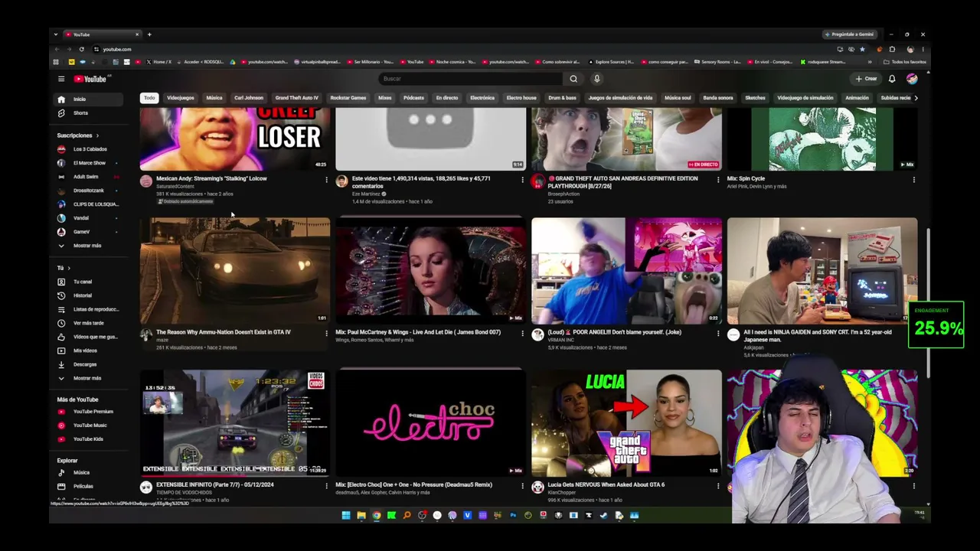980x551 pixels.
Task: Click the Chrome address bar
Action: (x=459, y=49)
